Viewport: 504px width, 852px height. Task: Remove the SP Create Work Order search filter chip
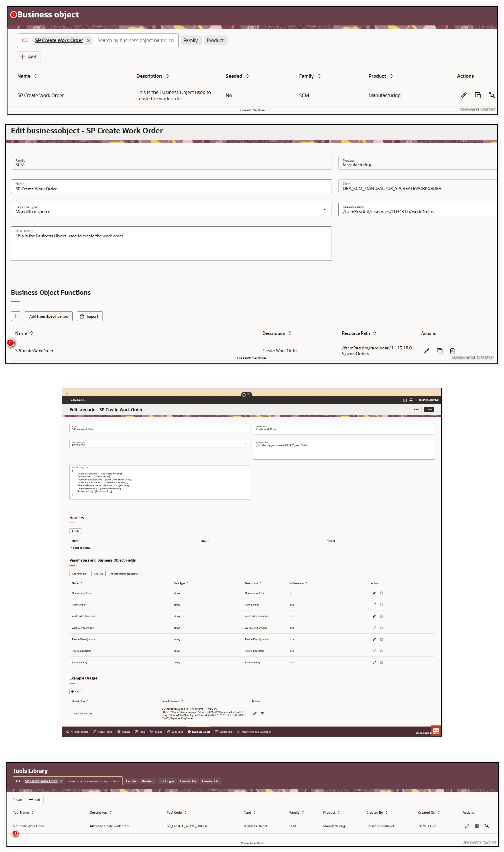pos(88,40)
